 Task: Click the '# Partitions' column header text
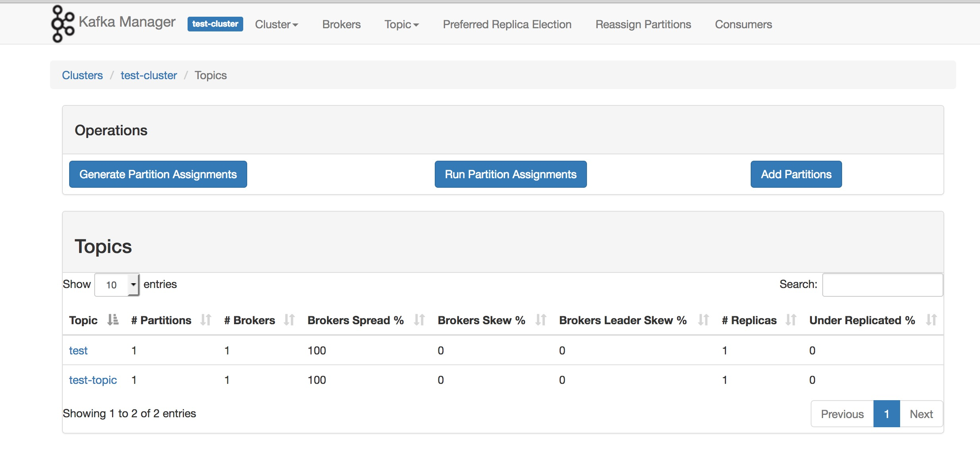tap(161, 320)
